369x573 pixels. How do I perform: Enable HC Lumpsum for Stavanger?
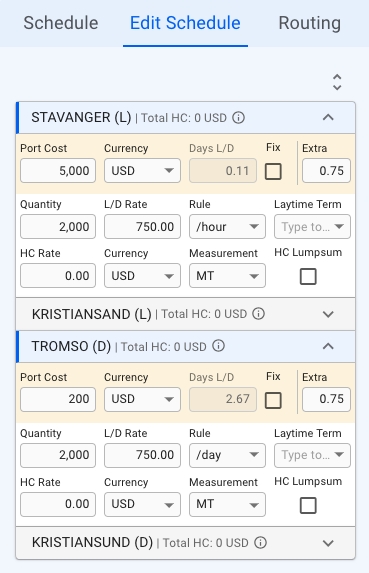[x=308, y=276]
